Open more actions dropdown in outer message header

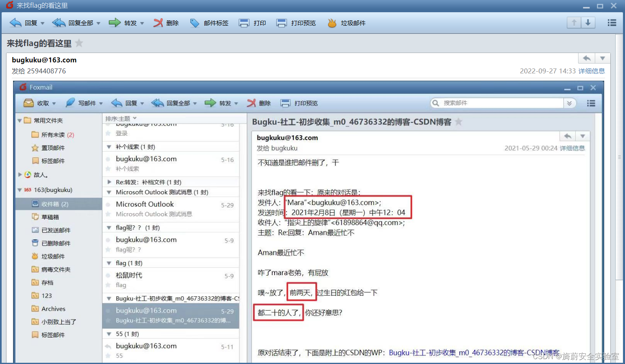click(603, 58)
